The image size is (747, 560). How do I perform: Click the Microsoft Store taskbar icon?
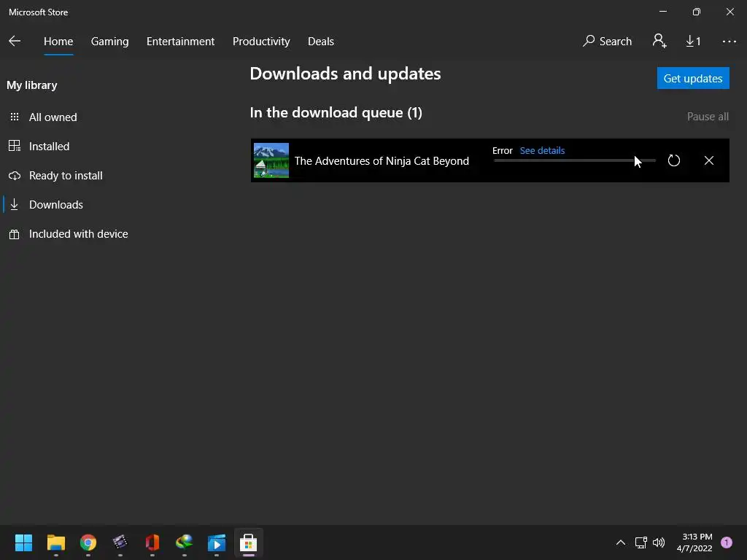[x=248, y=542]
